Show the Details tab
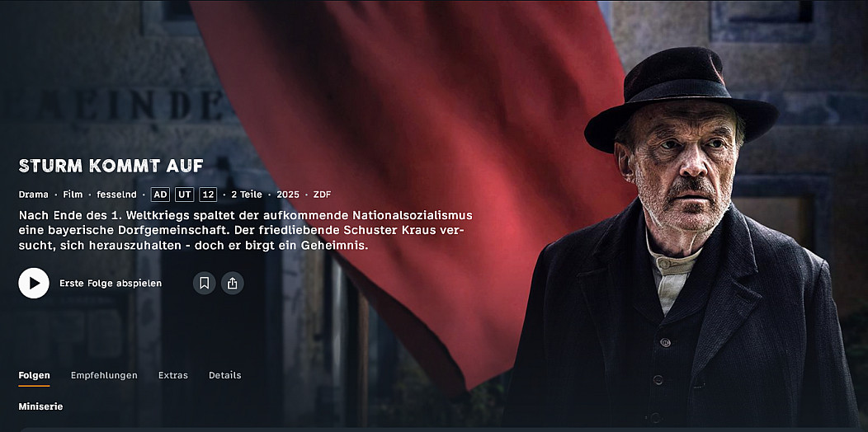The width and height of the screenshot is (868, 432). pyautogui.click(x=224, y=375)
